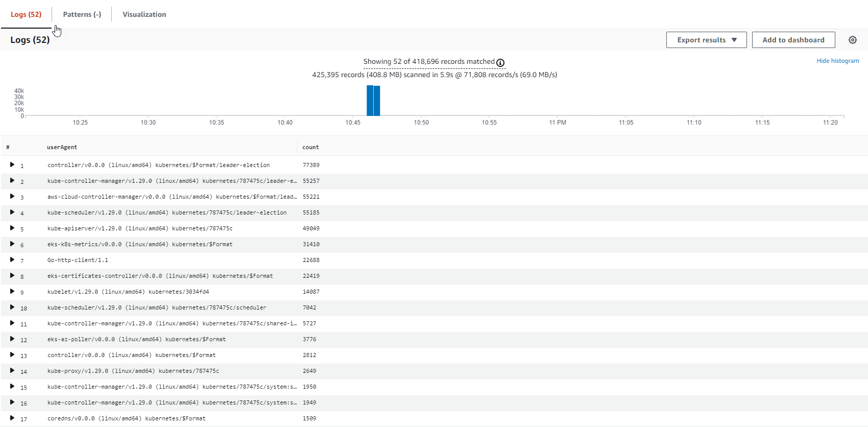Click the right blue histogram bar

(377, 101)
